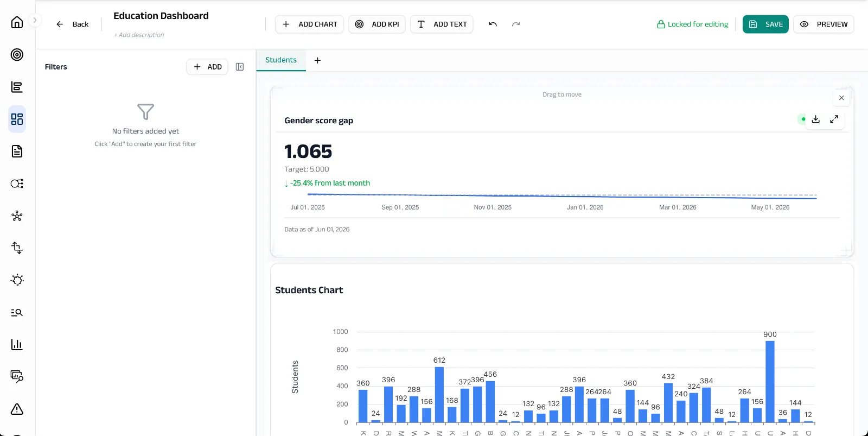Open the list search sidebar icon
This screenshot has height=436, width=868.
pyautogui.click(x=17, y=312)
